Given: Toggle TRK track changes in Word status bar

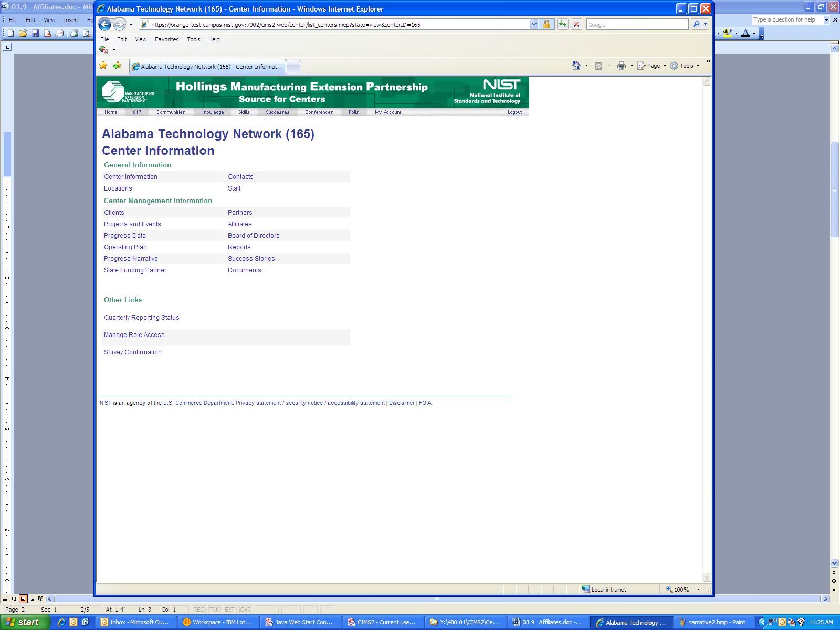Looking at the screenshot, I should click(x=214, y=610).
